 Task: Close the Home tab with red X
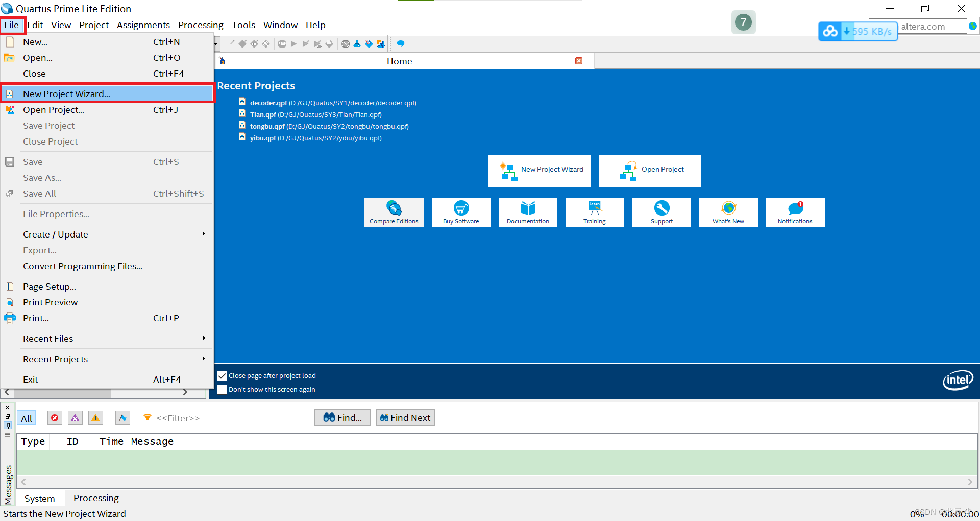tap(579, 61)
